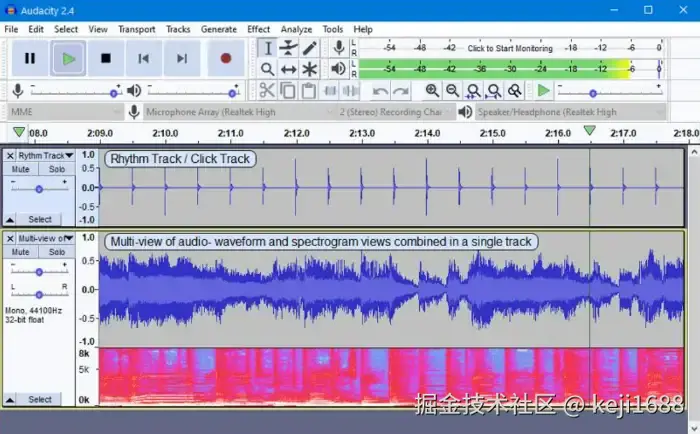Open the 2 (Stereo) Recording Channels dropdown
The height and width of the screenshot is (434, 700).
pos(395,112)
